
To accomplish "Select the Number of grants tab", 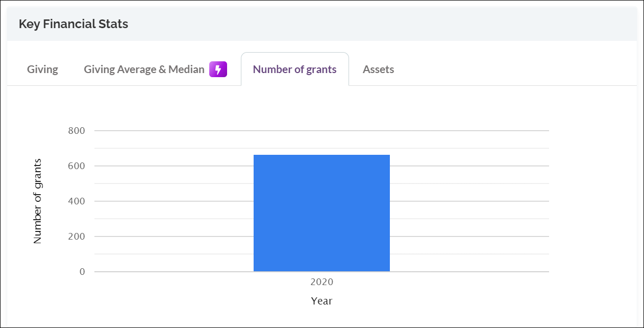I will pyautogui.click(x=294, y=69).
